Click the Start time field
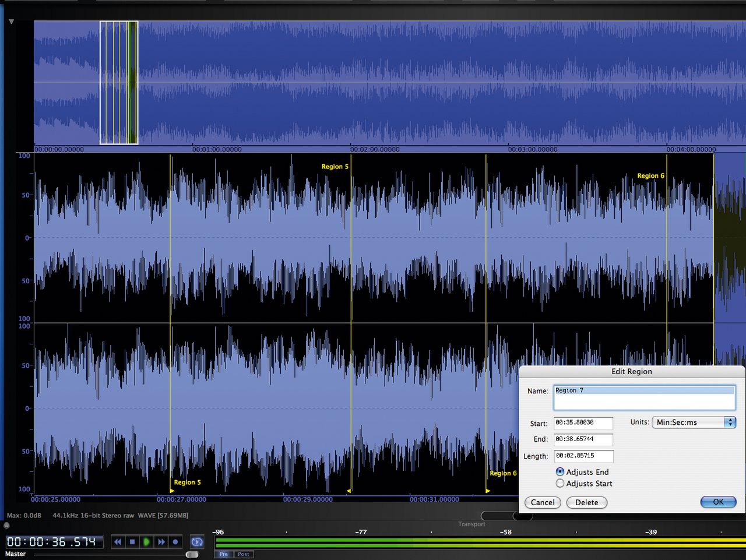This screenshot has width=746, height=560. point(583,423)
